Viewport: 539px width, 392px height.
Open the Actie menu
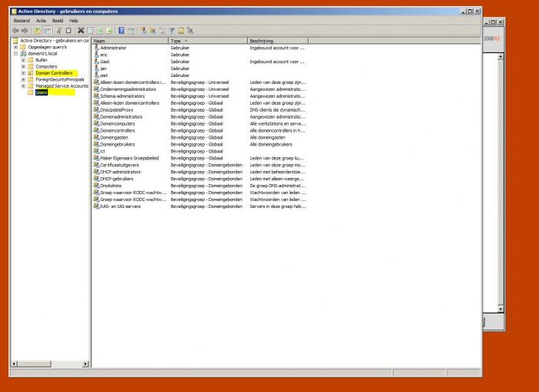tap(41, 21)
